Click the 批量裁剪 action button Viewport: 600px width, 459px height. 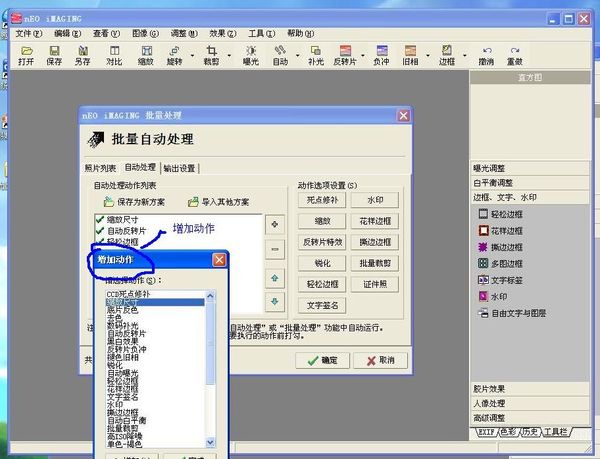[375, 263]
